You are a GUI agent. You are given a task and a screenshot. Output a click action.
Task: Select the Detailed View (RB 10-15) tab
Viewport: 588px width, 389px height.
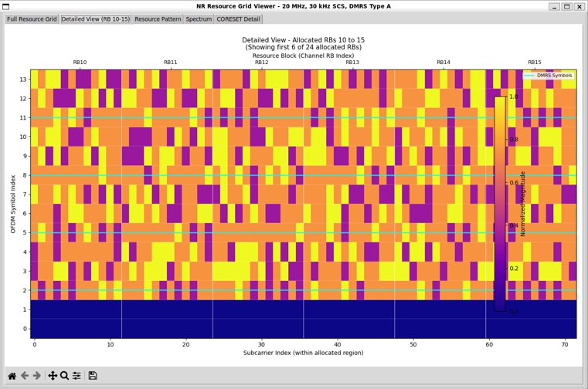pyautogui.click(x=95, y=19)
